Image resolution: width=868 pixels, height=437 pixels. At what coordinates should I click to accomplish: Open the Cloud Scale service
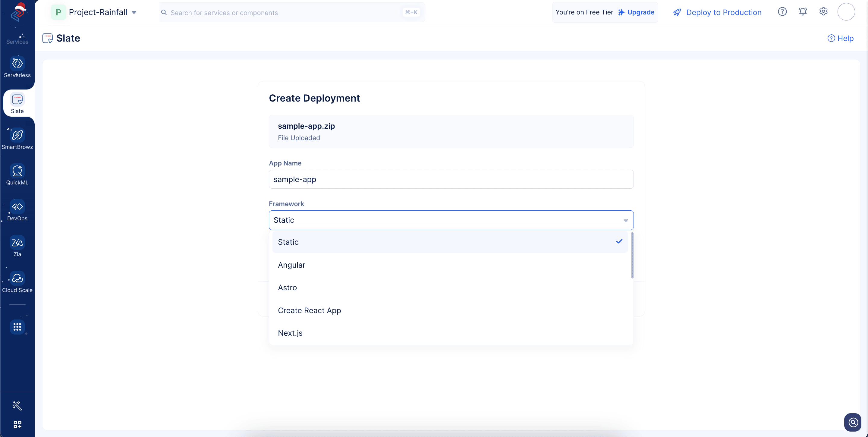click(17, 282)
